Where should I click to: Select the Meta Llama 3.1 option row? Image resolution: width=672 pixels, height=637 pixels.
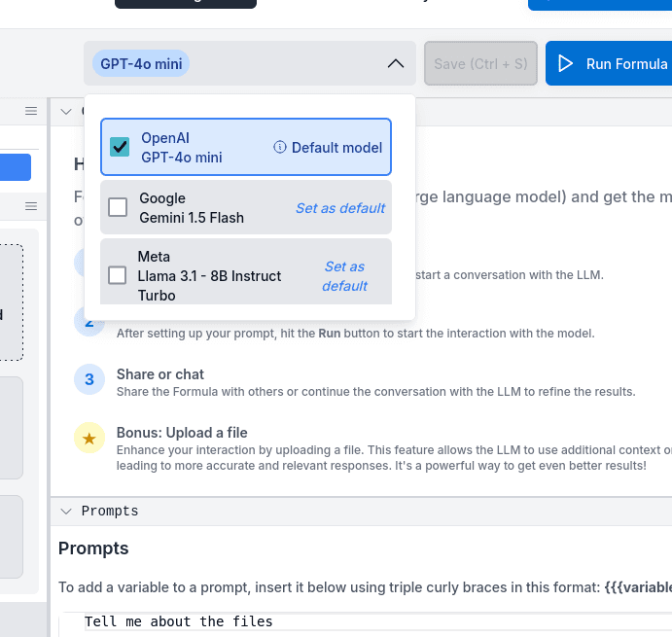pos(246,271)
